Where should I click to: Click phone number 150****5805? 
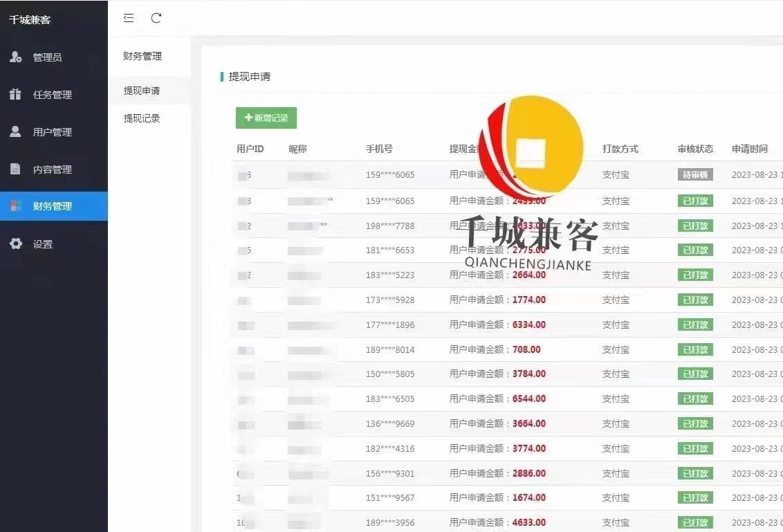click(390, 374)
